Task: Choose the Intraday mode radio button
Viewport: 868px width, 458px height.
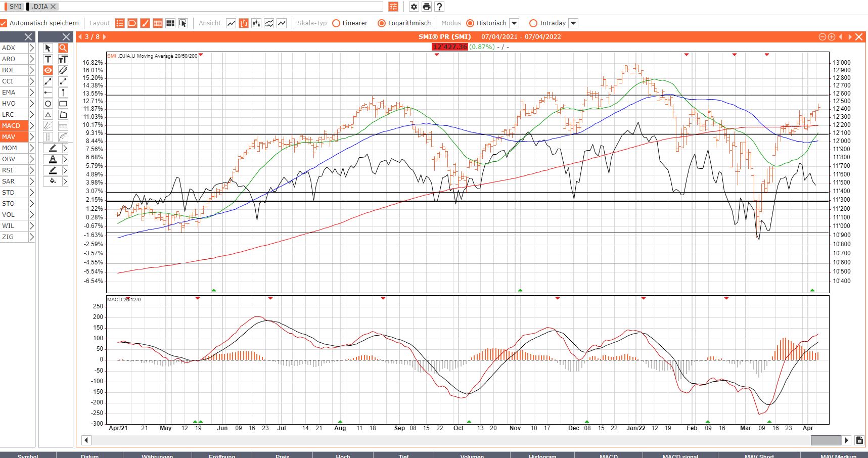Action: pos(533,23)
